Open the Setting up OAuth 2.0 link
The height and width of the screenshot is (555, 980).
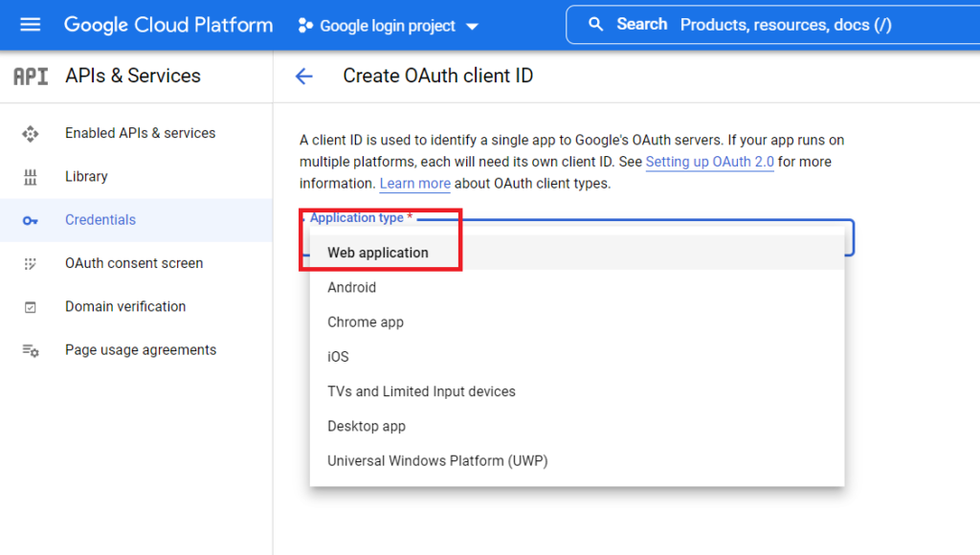pos(709,162)
